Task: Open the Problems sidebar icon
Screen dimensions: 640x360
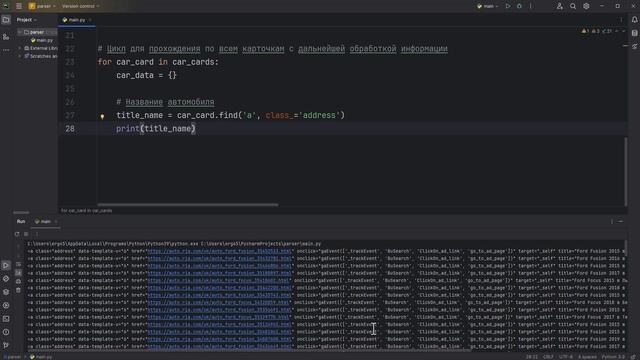Action: [x=6, y=332]
